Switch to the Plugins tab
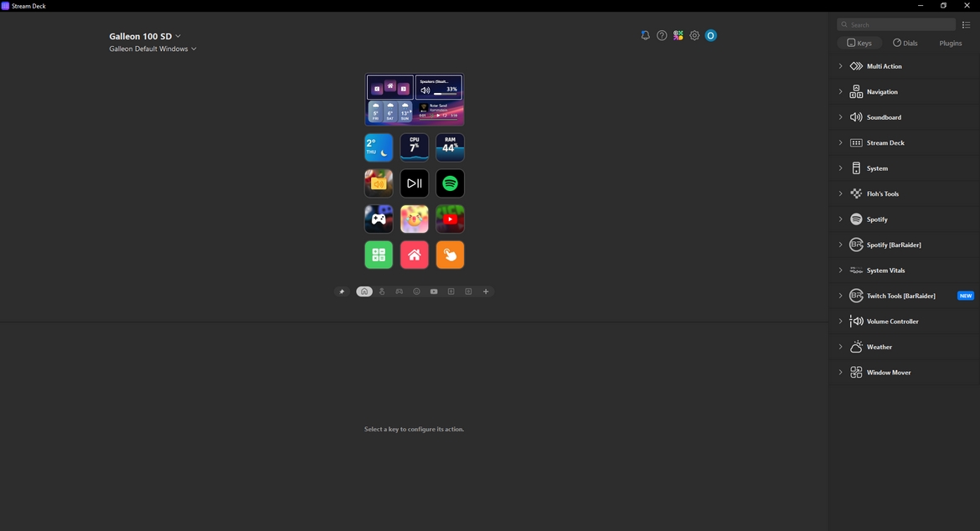The width and height of the screenshot is (980, 531). tap(950, 43)
